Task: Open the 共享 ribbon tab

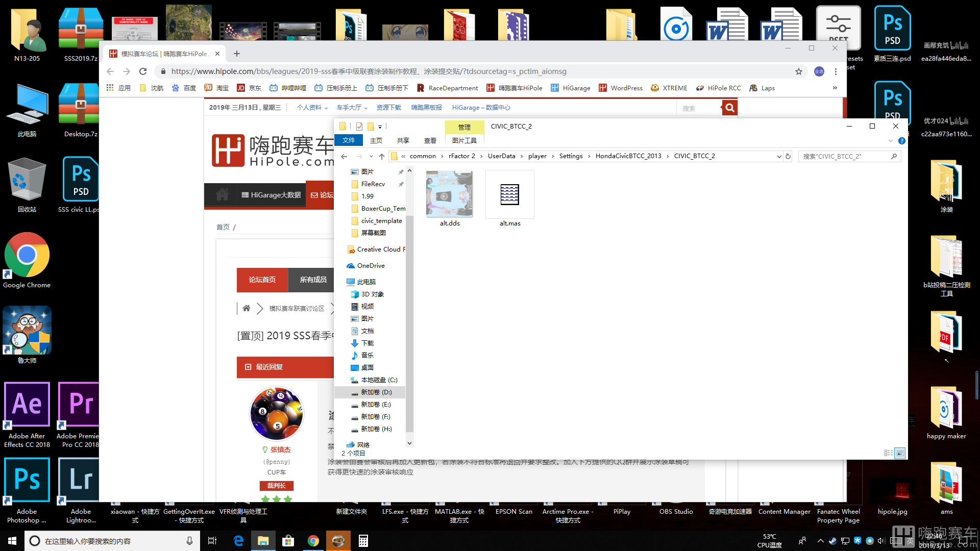Action: click(x=403, y=140)
